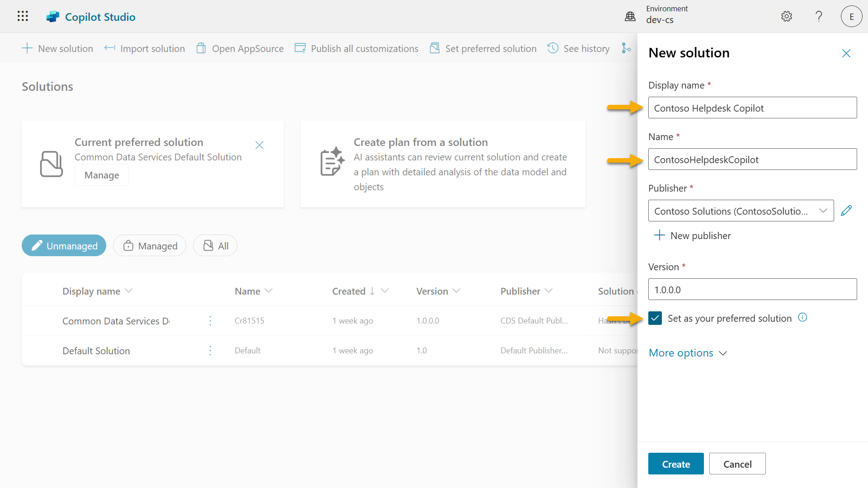Click info icon beside preferred solution
The height and width of the screenshot is (488, 868).
pyautogui.click(x=802, y=318)
